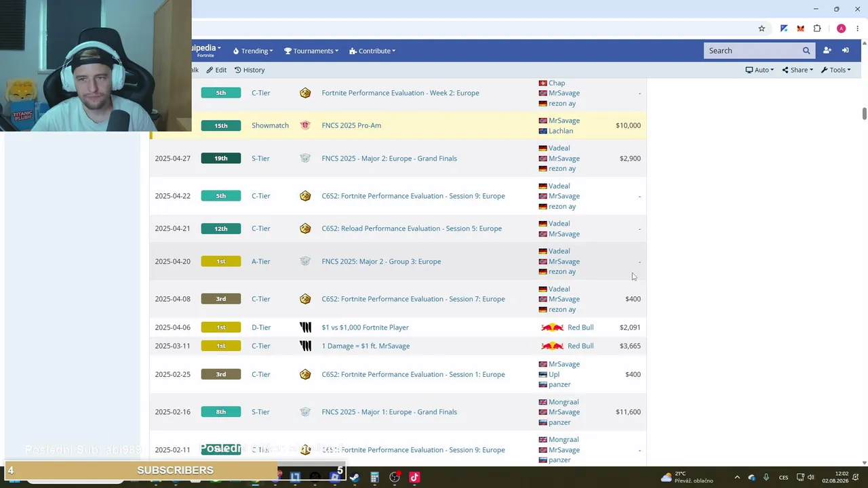This screenshot has width=868, height=488.
Task: Expand the Share dropdown
Action: tap(797, 70)
